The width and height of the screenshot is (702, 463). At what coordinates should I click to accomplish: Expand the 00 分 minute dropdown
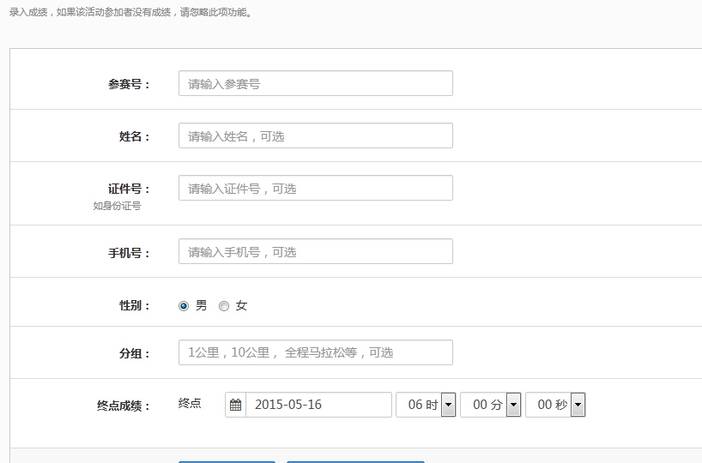point(513,405)
